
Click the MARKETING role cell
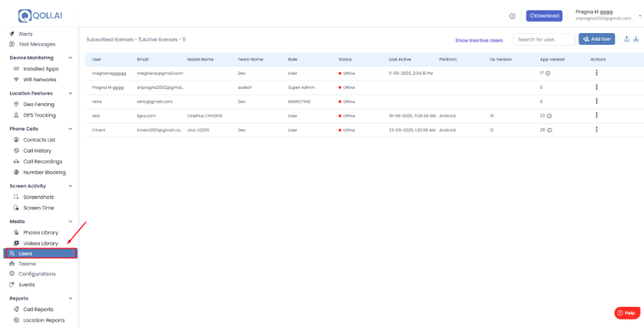point(299,102)
